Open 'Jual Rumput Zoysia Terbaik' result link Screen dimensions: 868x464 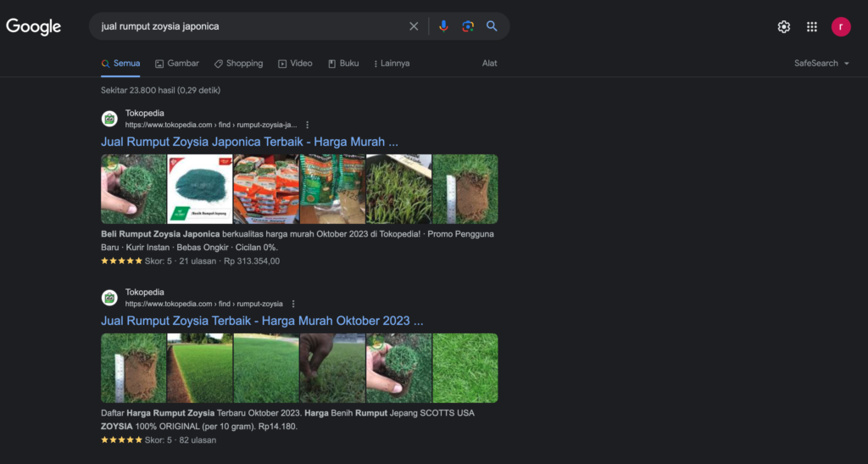point(262,321)
